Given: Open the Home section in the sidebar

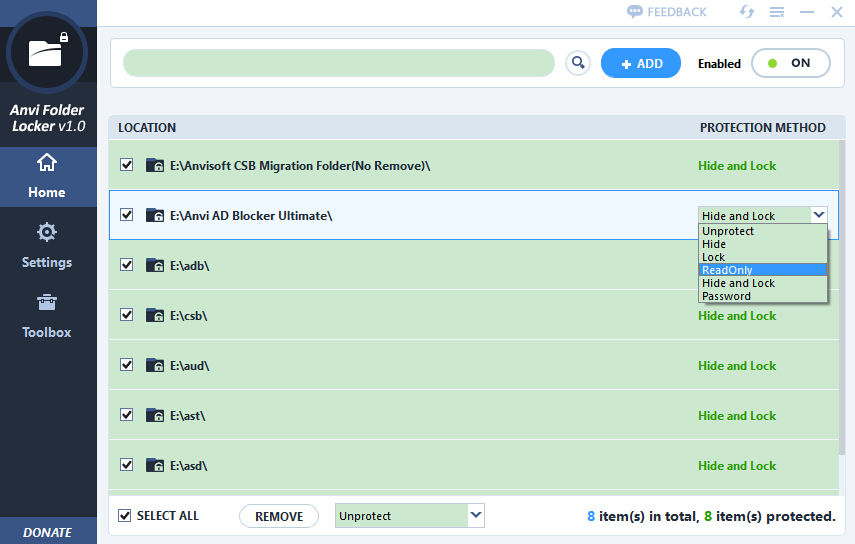Looking at the screenshot, I should (x=47, y=177).
